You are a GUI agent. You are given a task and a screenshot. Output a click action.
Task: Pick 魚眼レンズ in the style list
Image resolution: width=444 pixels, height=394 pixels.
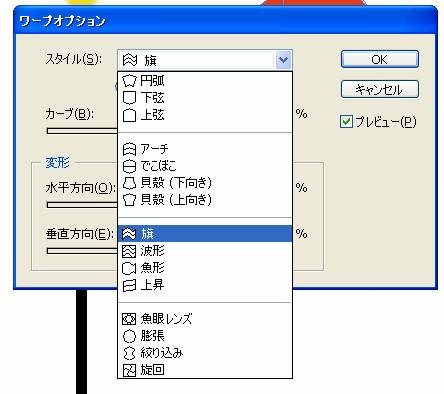tap(205, 319)
